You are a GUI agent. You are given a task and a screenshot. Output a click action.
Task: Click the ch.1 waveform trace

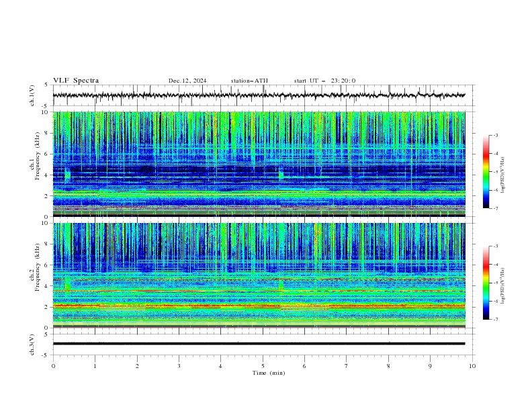[x=259, y=95]
